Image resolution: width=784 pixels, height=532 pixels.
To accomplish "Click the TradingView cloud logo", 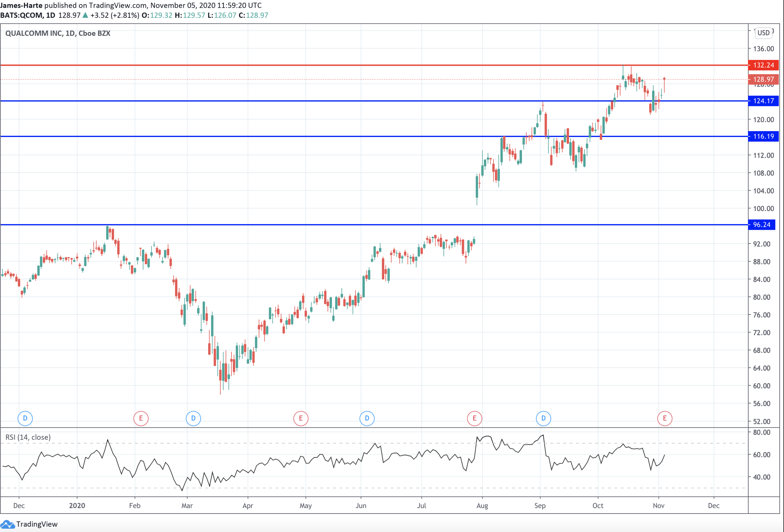I will click(8, 524).
